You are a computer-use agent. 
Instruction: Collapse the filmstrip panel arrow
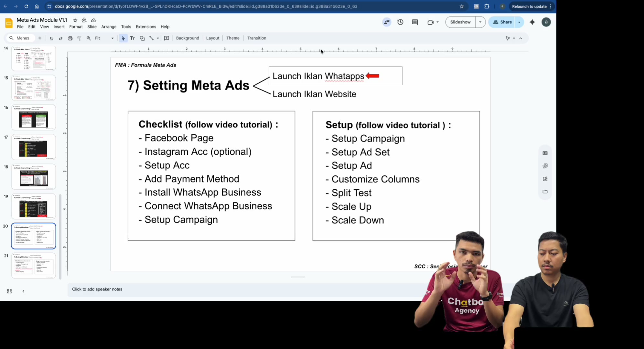point(23,291)
